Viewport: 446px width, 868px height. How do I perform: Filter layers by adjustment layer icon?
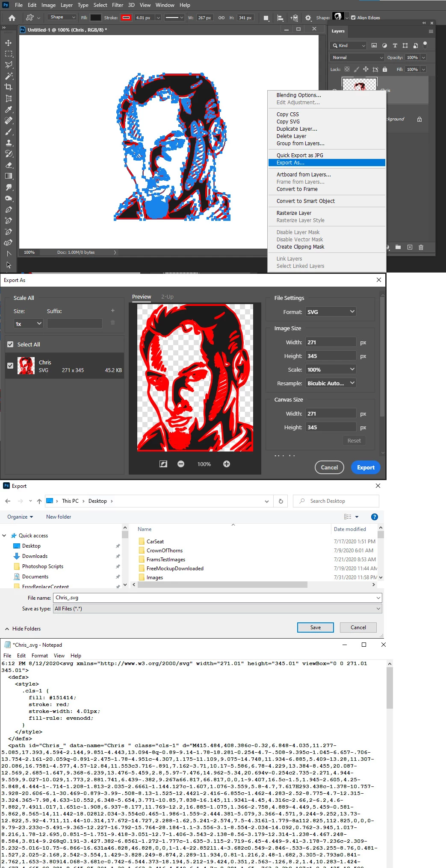[384, 45]
